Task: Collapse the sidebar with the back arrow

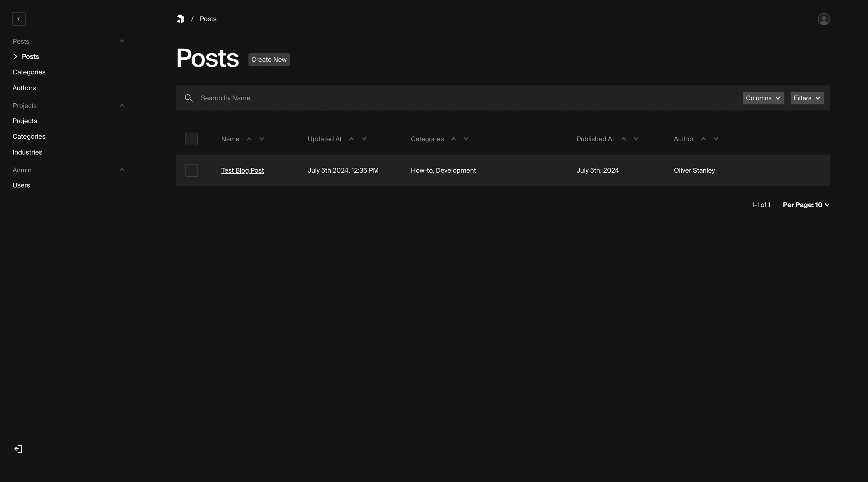Action: [18, 19]
